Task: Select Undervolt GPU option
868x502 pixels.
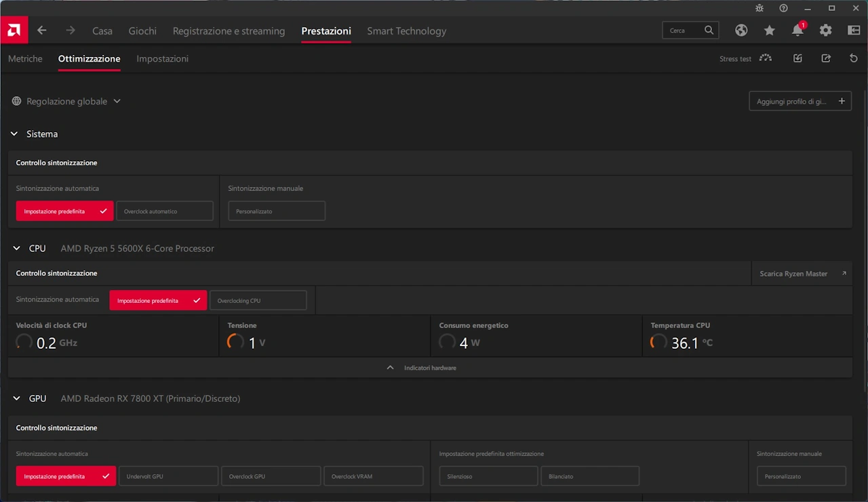Action: click(x=169, y=476)
